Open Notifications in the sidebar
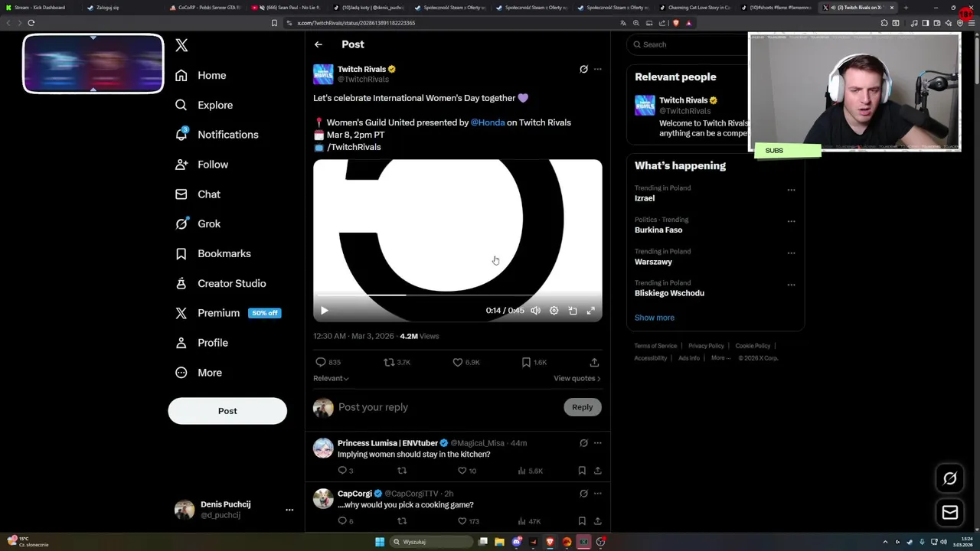This screenshot has width=980, height=551. coord(217,135)
